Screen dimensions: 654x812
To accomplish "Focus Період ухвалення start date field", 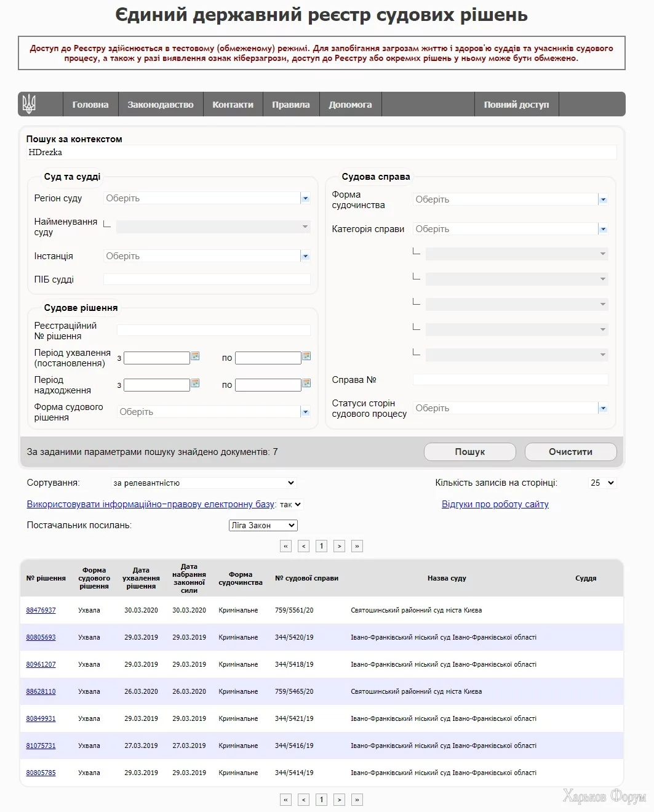I will click(x=157, y=358).
